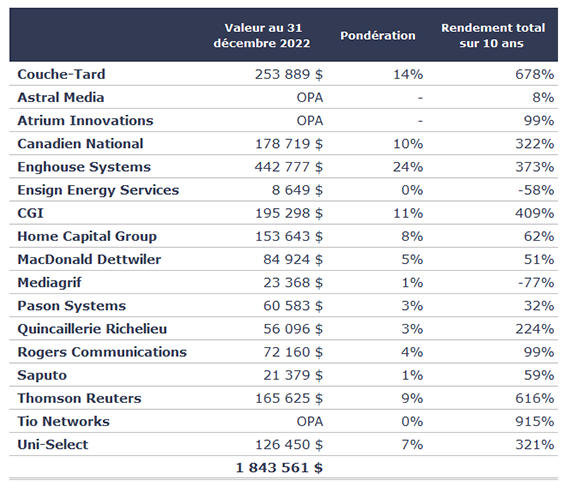
Task: Click the Saputo row label
Action: coord(42,375)
